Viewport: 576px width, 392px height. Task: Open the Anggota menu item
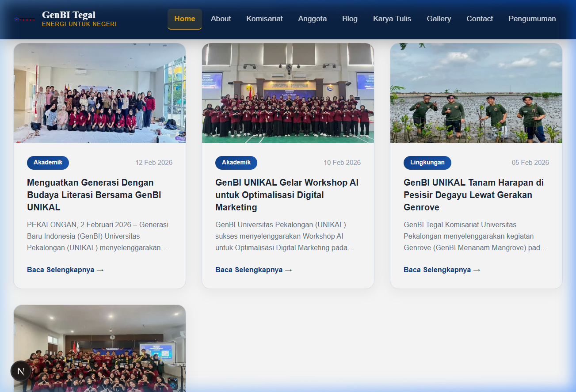point(313,19)
